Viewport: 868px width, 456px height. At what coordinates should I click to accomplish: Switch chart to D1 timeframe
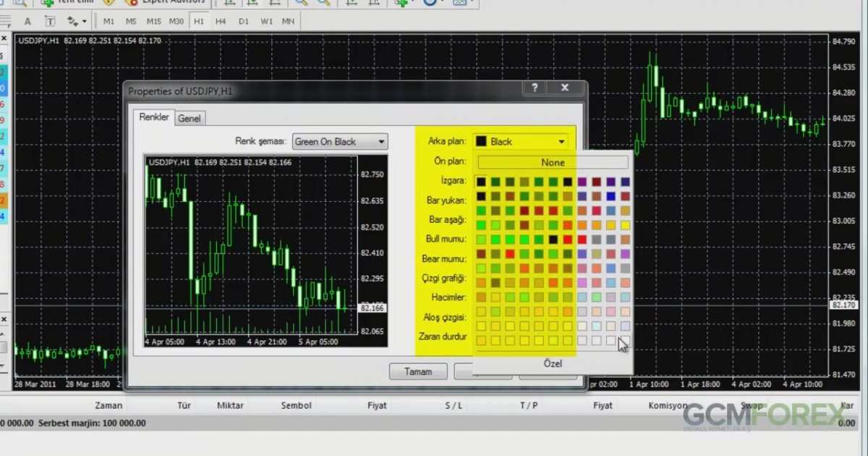[x=244, y=21]
